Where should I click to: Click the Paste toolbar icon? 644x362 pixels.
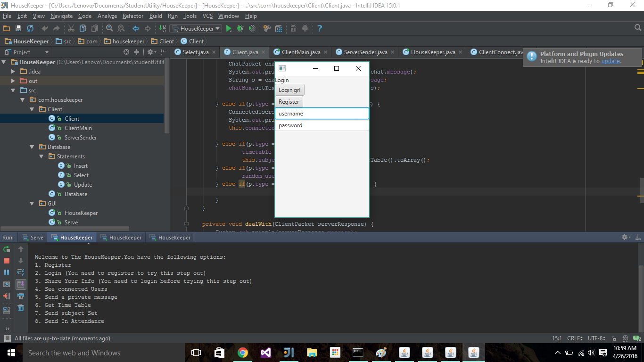point(95,29)
